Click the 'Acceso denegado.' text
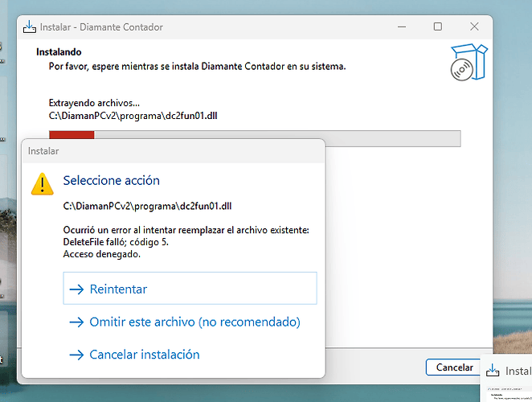The width and height of the screenshot is (532, 402). click(102, 254)
